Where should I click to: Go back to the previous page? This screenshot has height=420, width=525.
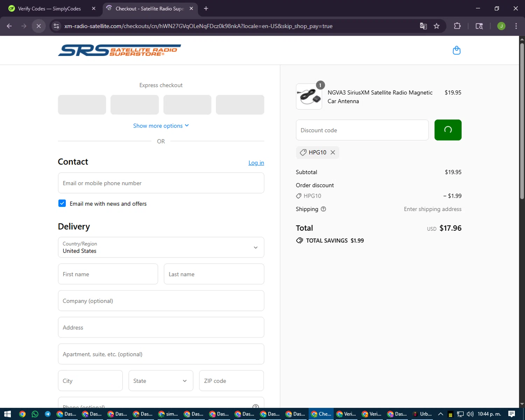(9, 26)
